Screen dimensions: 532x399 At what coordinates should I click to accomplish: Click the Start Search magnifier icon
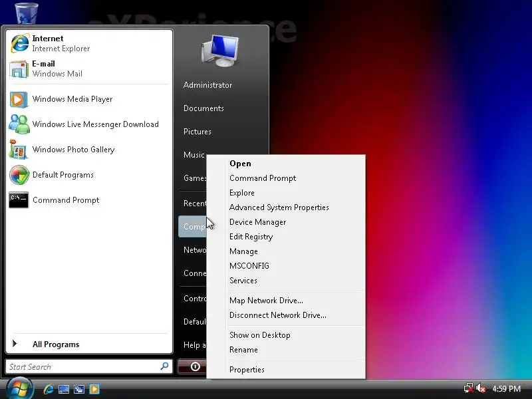164,366
